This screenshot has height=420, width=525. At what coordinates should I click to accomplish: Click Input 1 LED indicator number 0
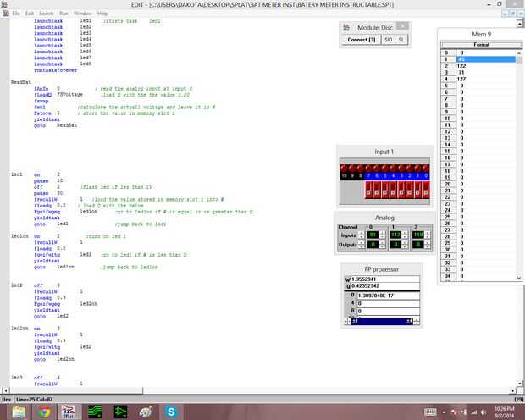(x=426, y=169)
